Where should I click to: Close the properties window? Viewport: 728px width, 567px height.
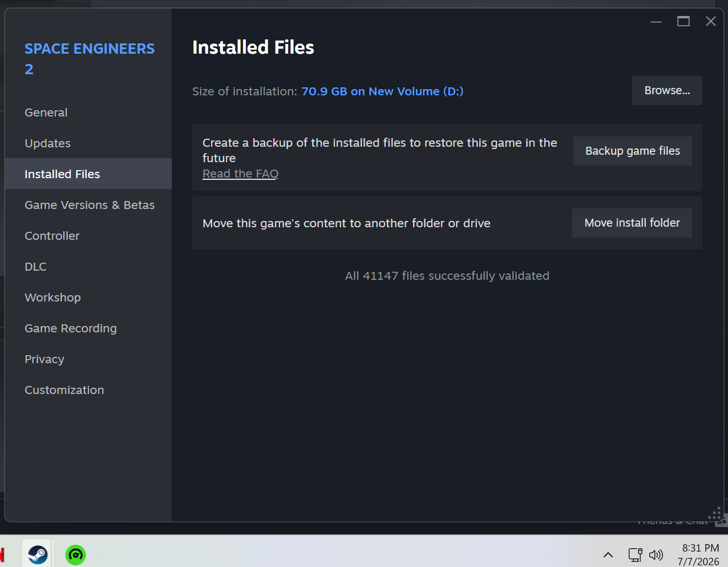click(710, 22)
